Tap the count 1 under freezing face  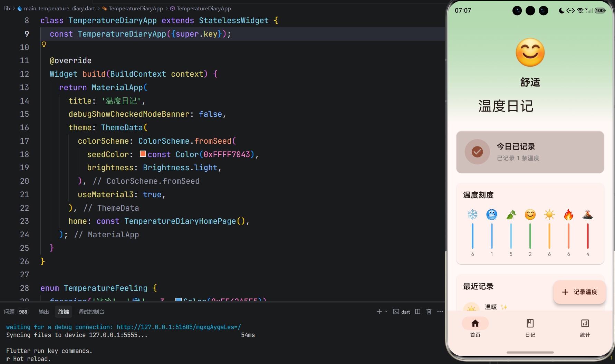(x=492, y=254)
